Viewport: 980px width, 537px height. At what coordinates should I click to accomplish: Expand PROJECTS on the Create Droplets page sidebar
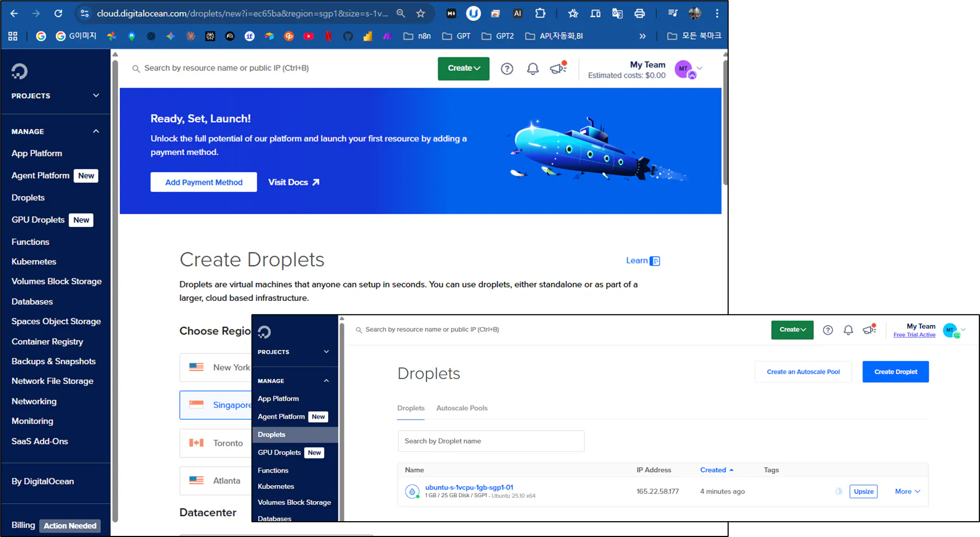[x=96, y=95]
